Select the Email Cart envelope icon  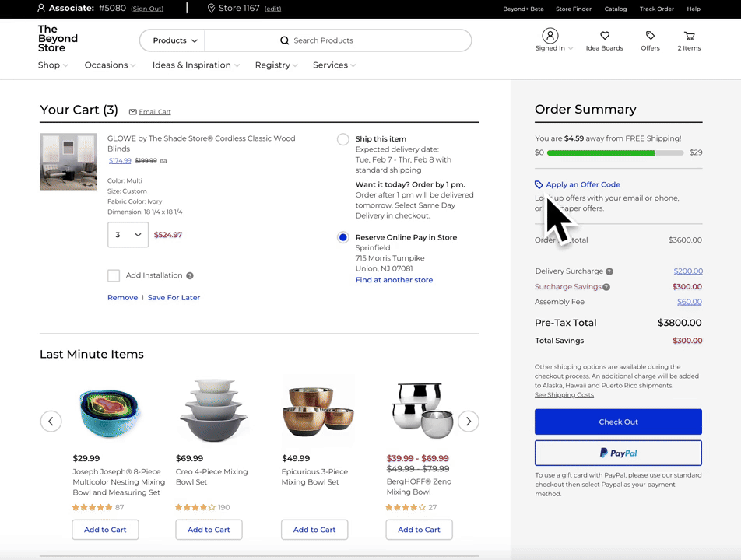[132, 111]
